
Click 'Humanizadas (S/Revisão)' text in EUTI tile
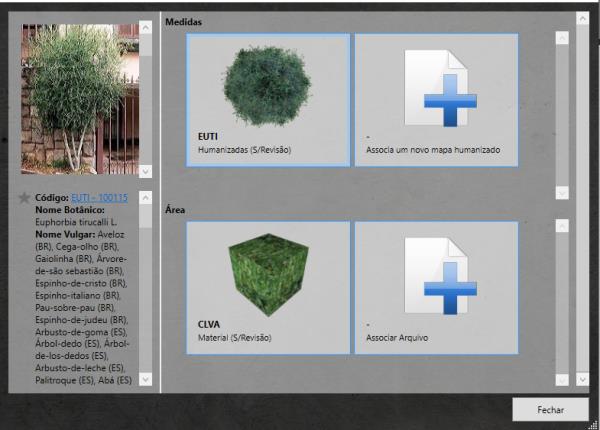[x=244, y=150]
